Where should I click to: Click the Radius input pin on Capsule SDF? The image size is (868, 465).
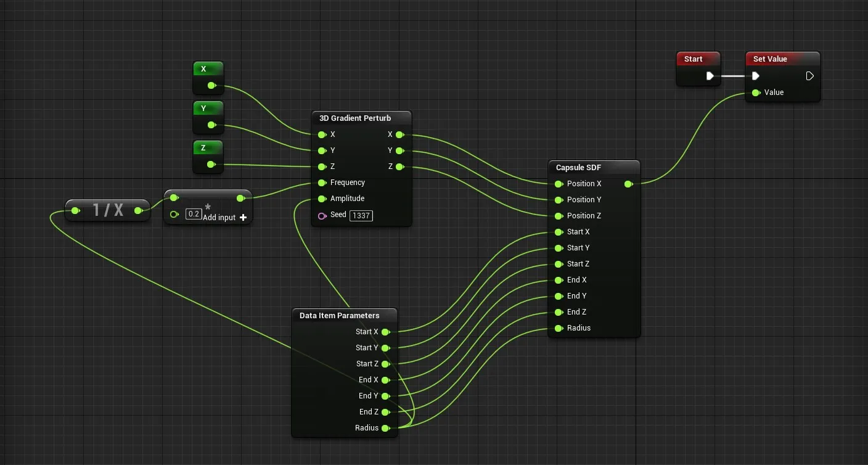click(558, 328)
